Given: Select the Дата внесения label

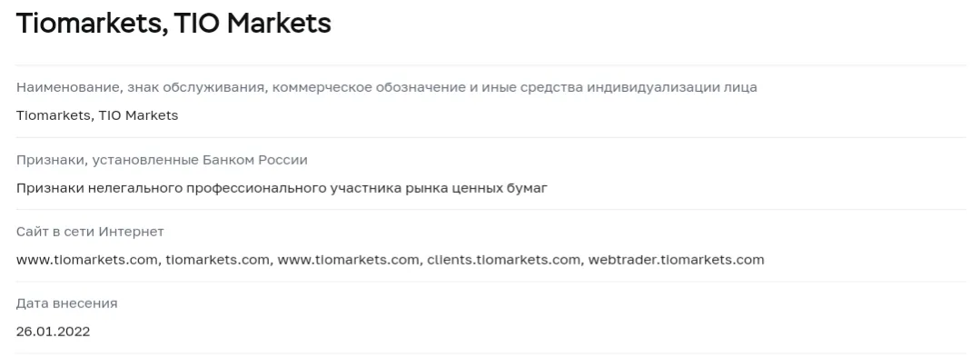Looking at the screenshot, I should pyautogui.click(x=67, y=303).
